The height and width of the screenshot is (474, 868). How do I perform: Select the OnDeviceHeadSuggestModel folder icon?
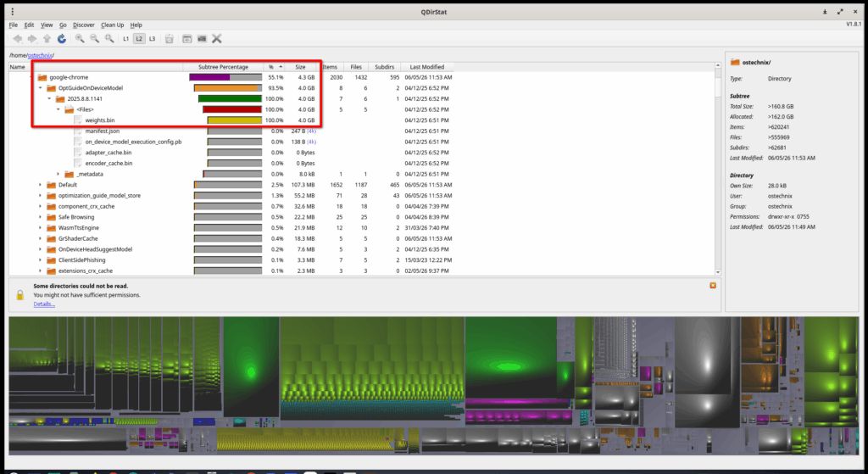click(x=51, y=249)
